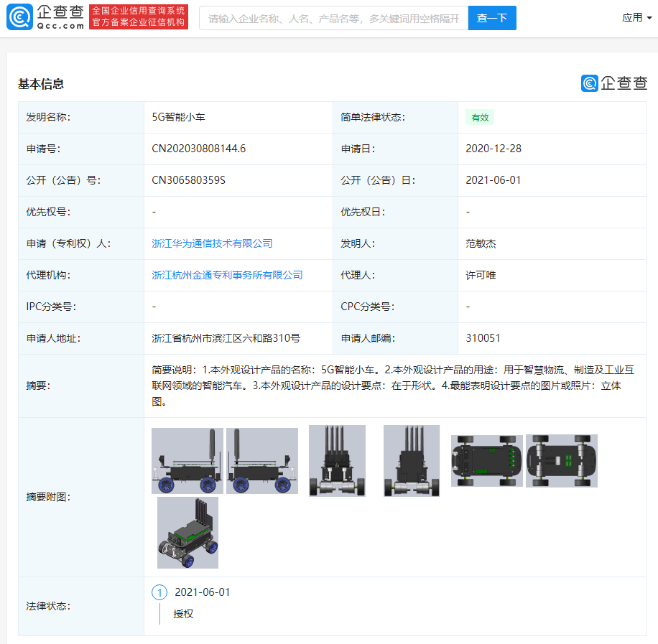Click the red official credit system banner
658x644 pixels.
tap(139, 17)
